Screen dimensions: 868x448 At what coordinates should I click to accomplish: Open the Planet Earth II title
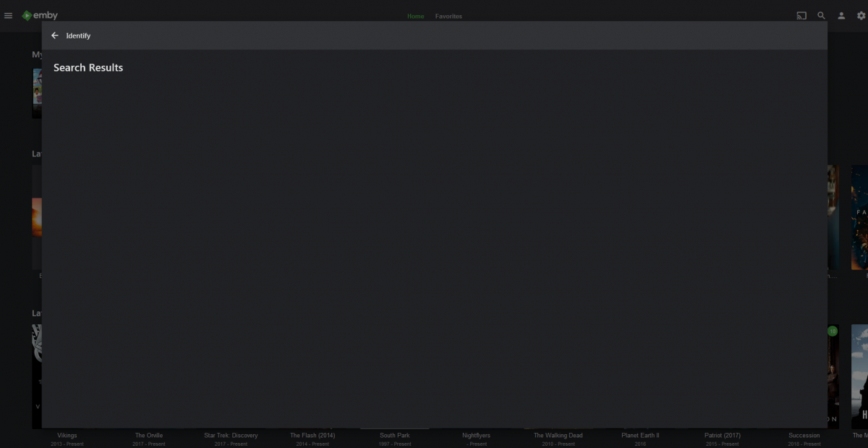point(640,436)
